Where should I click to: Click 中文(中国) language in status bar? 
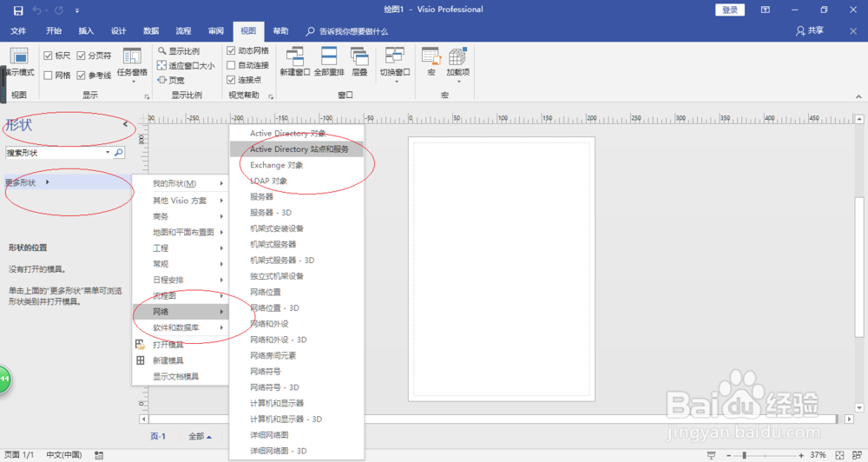click(x=63, y=455)
